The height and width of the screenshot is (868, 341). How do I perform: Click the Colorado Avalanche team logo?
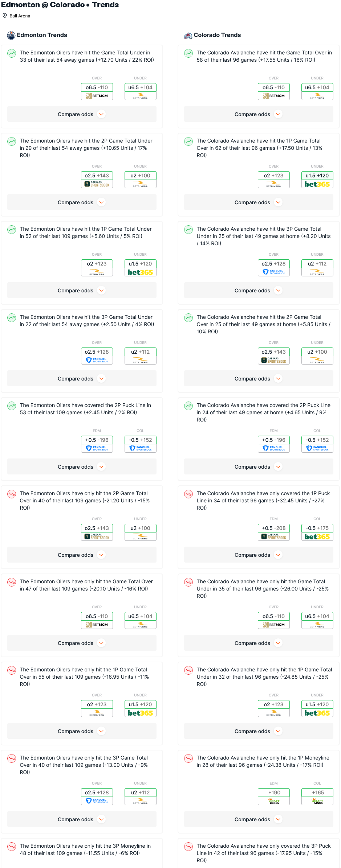click(188, 35)
